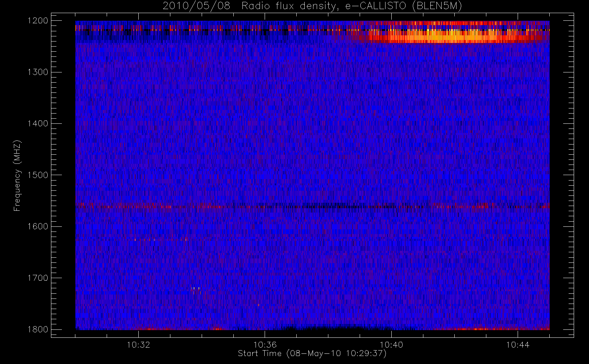Click the 10:40 time tick label

pos(391,345)
